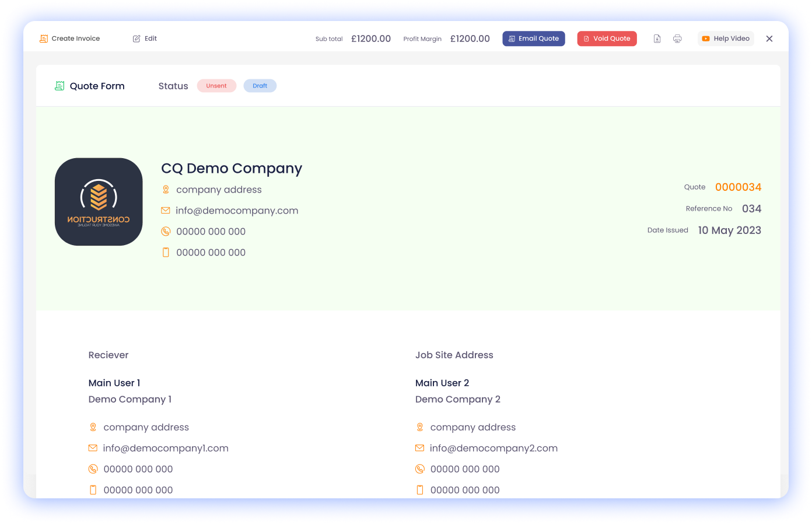Viewport: 812px width, 524px height.
Task: Click reference number 034
Action: [752, 209]
